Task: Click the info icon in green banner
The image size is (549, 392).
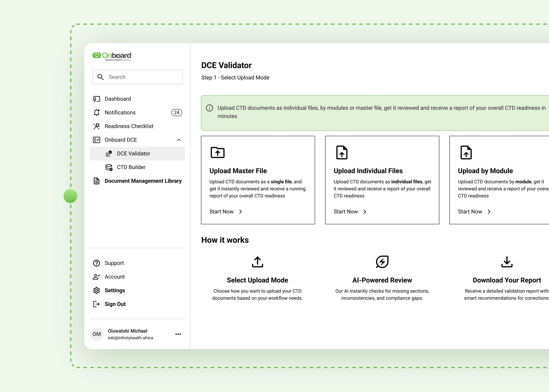Action: click(x=210, y=108)
